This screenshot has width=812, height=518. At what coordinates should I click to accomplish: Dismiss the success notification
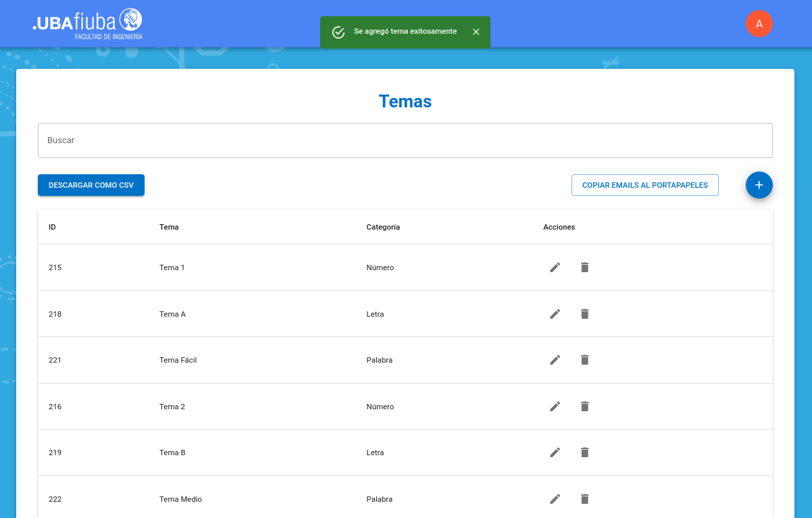pos(476,32)
